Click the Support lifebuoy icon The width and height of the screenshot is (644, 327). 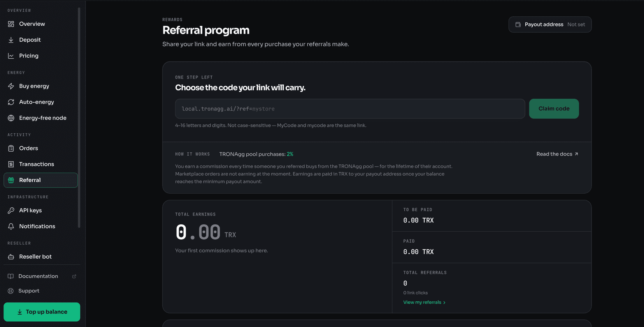click(11, 291)
